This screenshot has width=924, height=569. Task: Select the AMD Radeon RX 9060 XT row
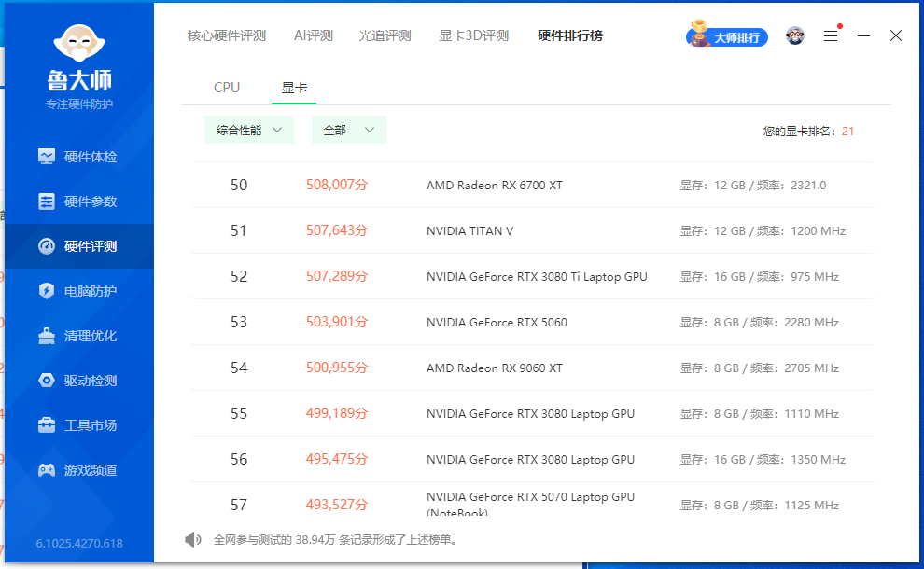coord(533,368)
